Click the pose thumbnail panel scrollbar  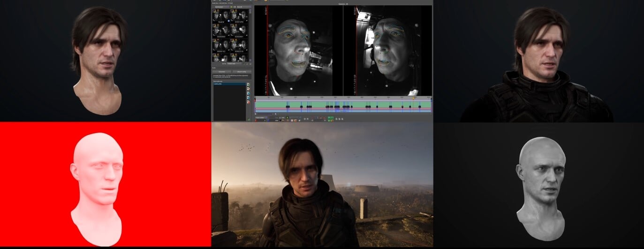point(250,35)
